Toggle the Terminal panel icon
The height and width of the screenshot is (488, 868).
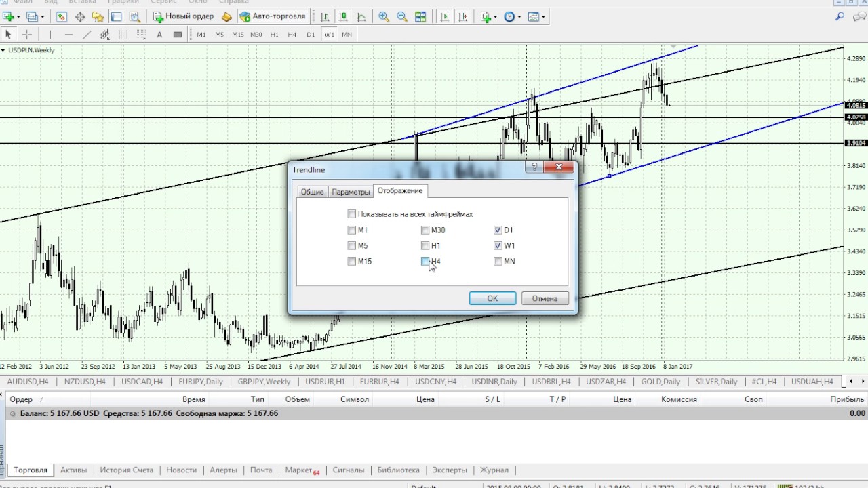pyautogui.click(x=116, y=16)
